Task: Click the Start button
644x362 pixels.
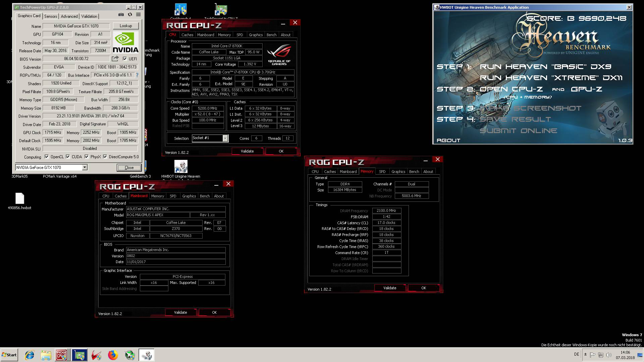Action: 9,355
